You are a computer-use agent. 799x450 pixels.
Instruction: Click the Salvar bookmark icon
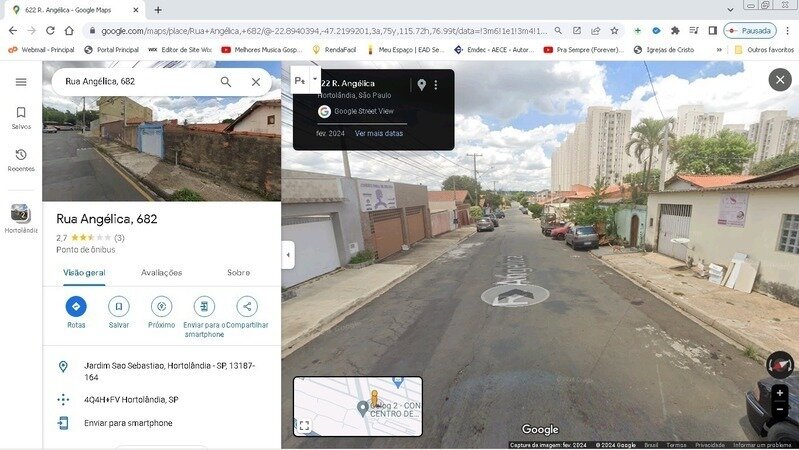click(x=118, y=307)
